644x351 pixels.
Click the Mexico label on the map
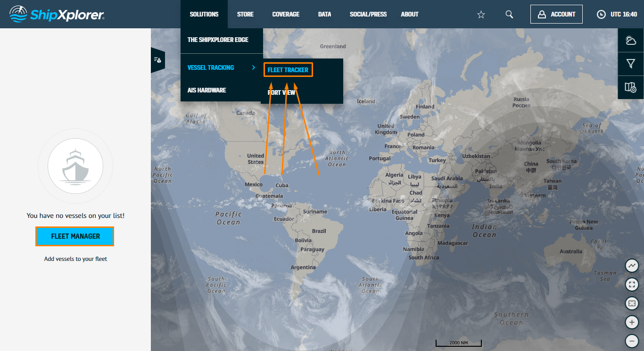(x=254, y=184)
